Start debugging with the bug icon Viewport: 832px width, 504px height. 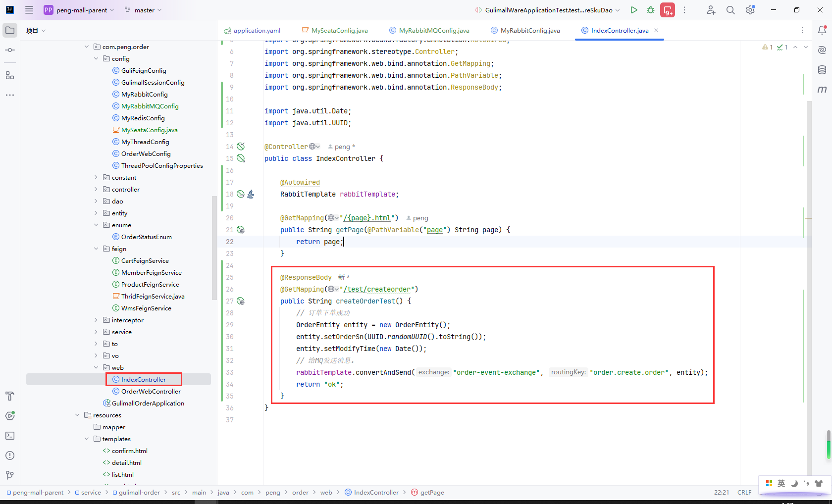[651, 10]
